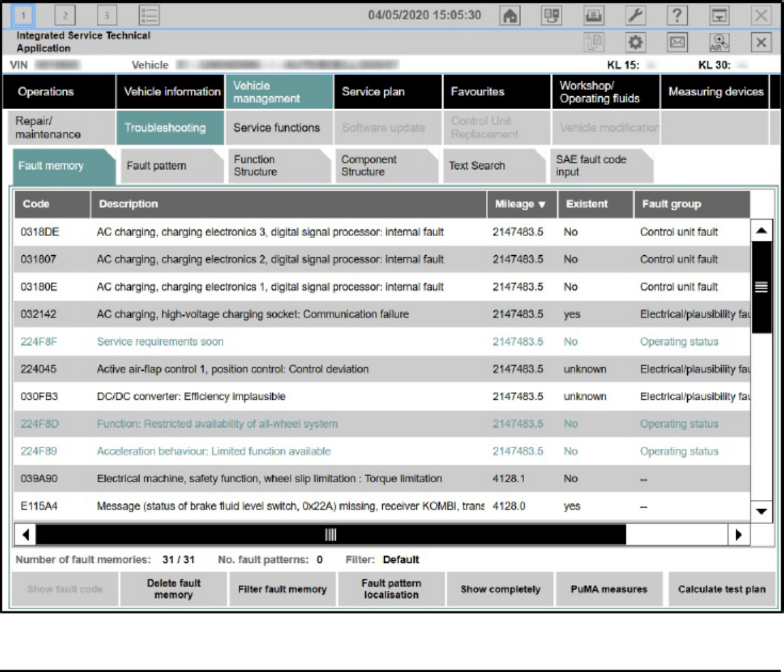Viewport: 784px width, 672px height.
Task: Click the horizontal scrollbar thumb
Action: click(x=330, y=534)
